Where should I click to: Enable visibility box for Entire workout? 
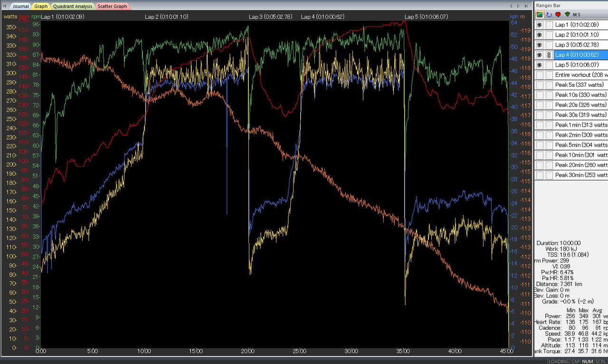pos(540,75)
